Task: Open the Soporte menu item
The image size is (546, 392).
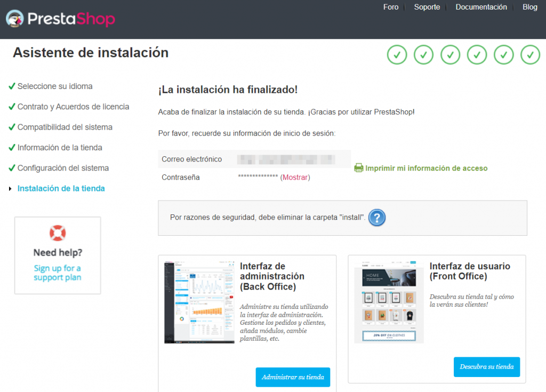Action: tap(427, 7)
